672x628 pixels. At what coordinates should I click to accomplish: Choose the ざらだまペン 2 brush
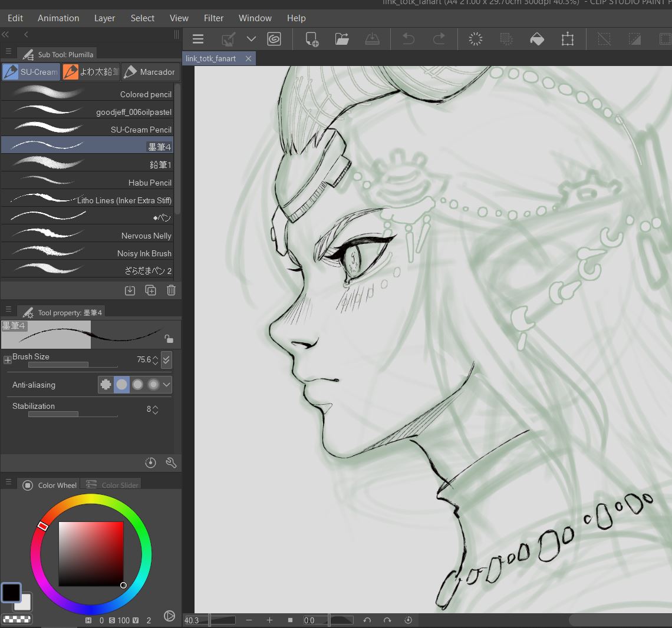click(x=87, y=269)
